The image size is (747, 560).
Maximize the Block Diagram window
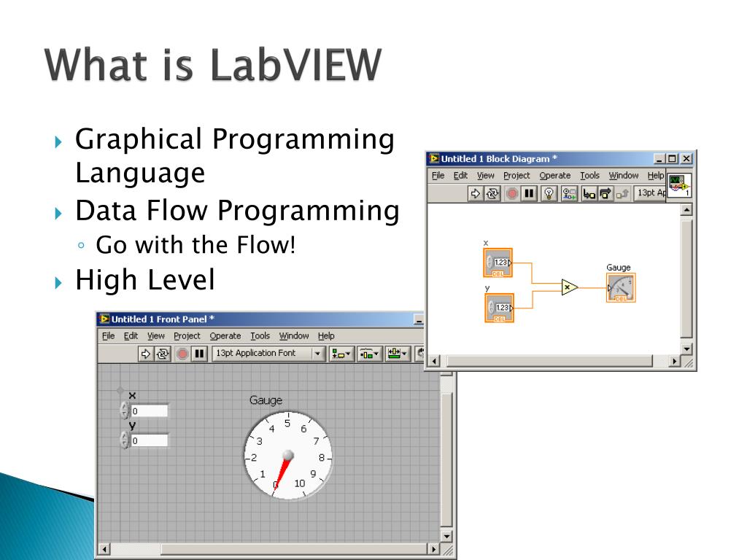point(672,159)
